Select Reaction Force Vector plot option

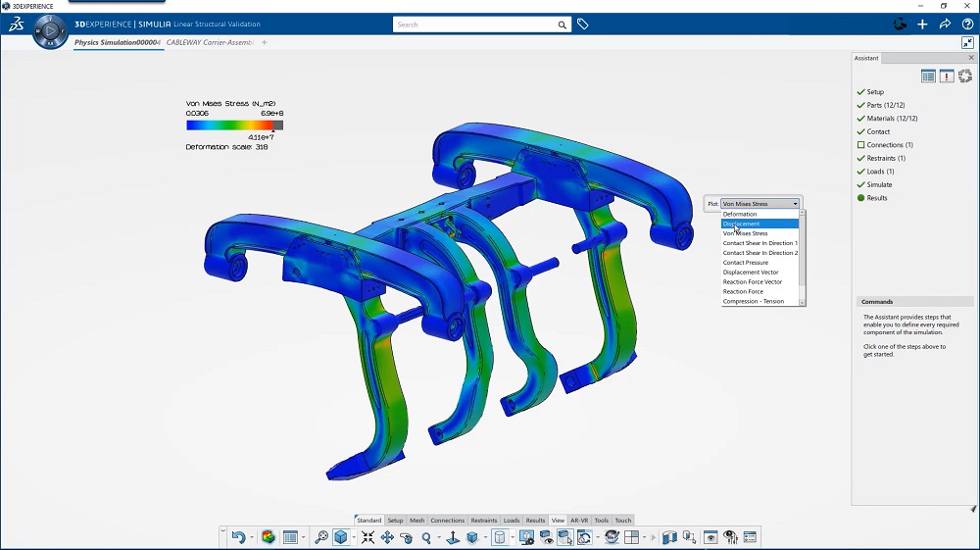(759, 282)
